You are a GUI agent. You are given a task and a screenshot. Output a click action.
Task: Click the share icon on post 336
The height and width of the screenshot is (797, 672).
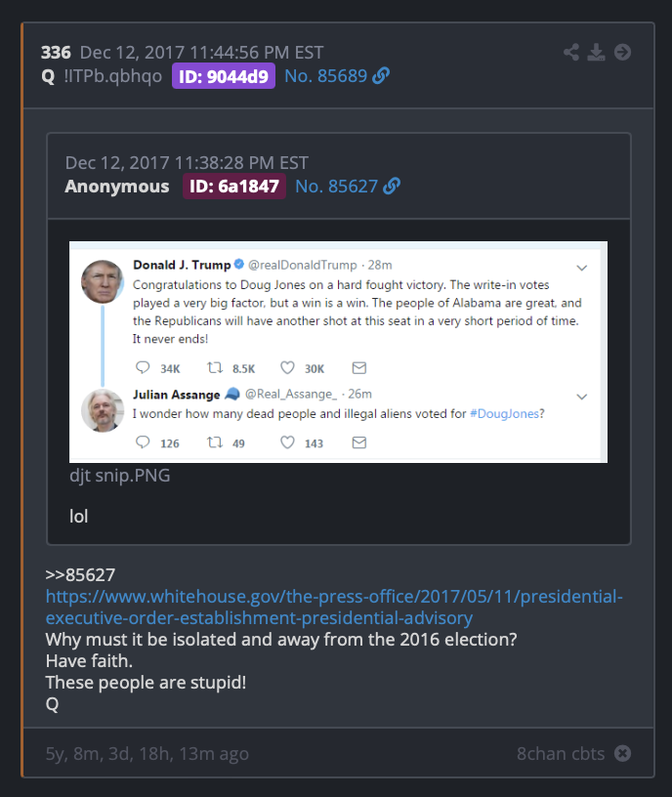point(571,53)
